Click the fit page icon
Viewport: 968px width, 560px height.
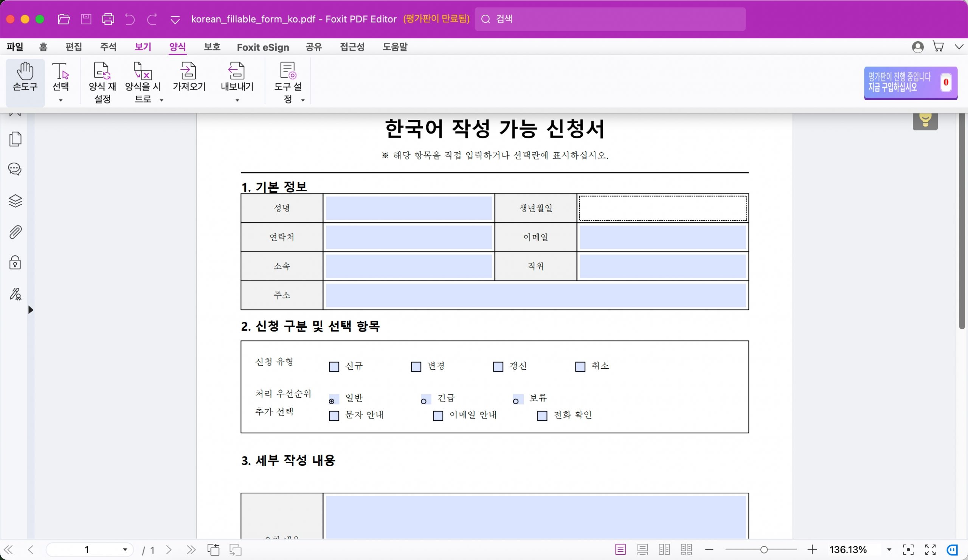[x=908, y=550]
